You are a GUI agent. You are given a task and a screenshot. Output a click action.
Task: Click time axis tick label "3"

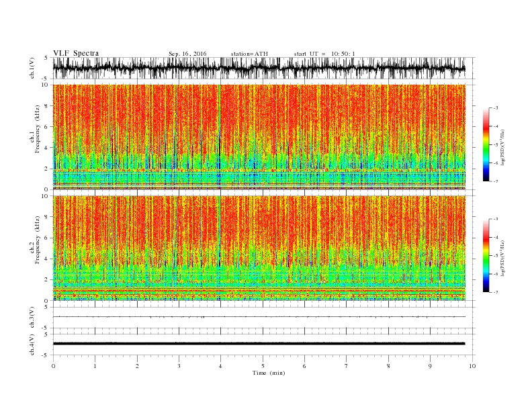coord(179,366)
